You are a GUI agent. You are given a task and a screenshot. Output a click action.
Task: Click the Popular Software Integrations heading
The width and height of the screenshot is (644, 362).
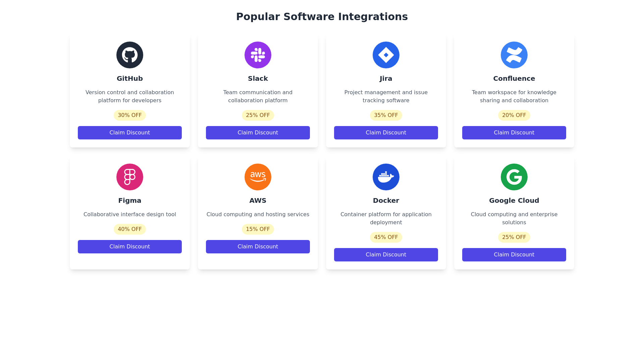tap(322, 17)
